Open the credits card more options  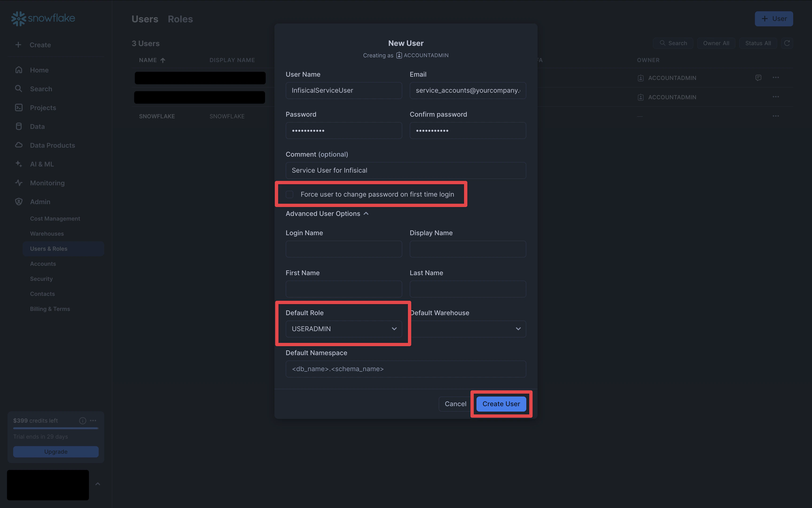point(93,421)
